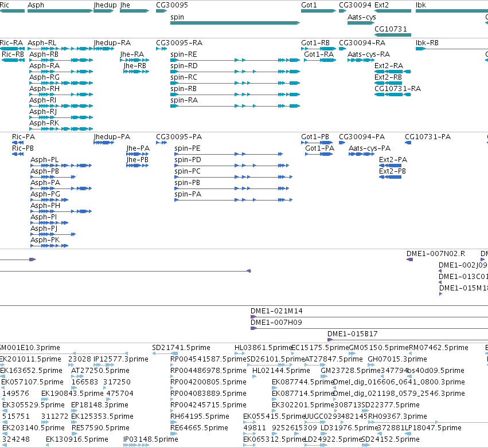Click transcript Aats-cys-RA
Image resolution: width=488 pixels, height=448 pixels.
click(x=361, y=60)
